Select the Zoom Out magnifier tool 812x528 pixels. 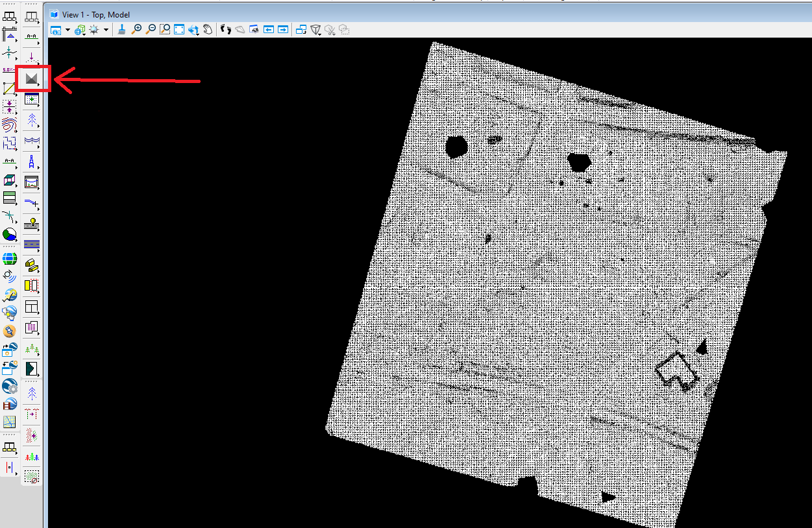(151, 29)
